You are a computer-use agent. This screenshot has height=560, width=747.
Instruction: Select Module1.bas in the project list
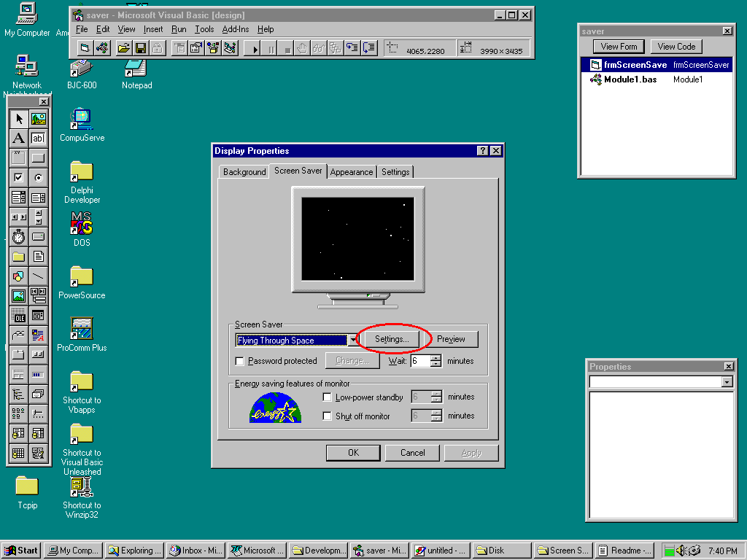[630, 79]
